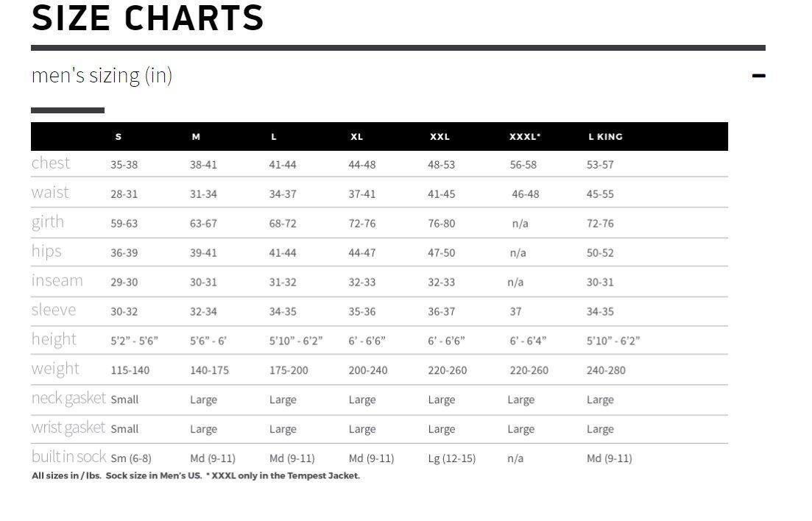Select the S column header
The height and width of the screenshot is (521, 812).
(x=119, y=137)
